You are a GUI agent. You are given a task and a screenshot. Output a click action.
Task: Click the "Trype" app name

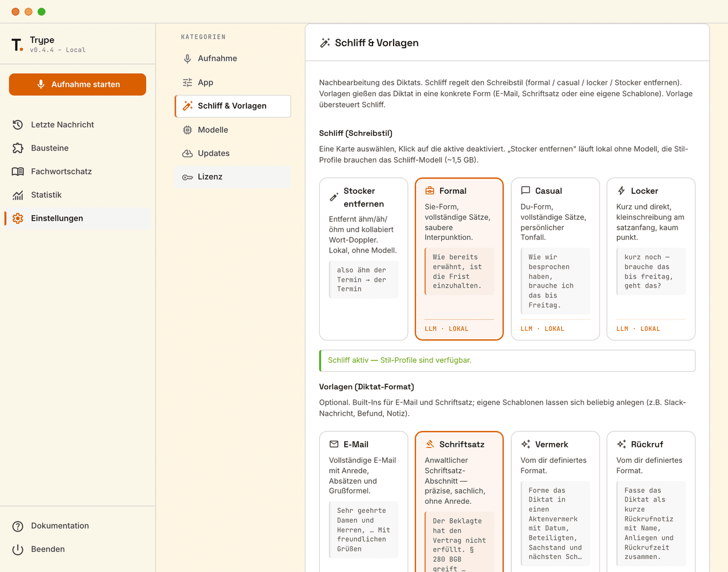pos(42,40)
